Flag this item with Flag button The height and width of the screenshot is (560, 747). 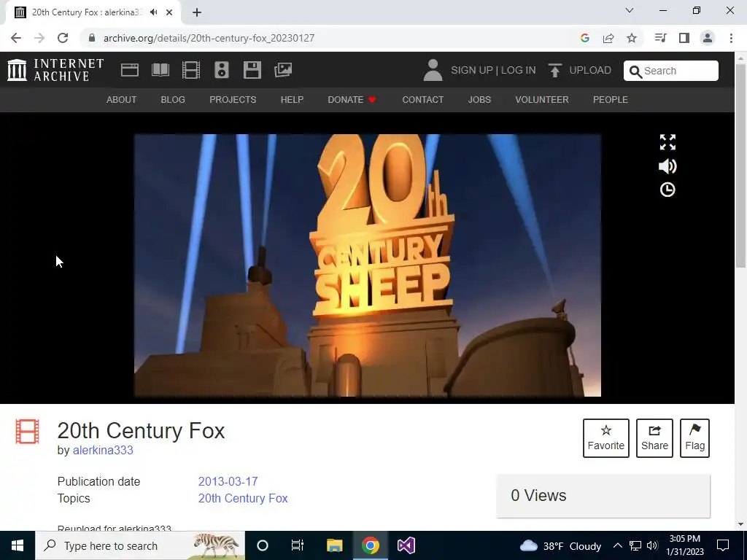click(694, 438)
